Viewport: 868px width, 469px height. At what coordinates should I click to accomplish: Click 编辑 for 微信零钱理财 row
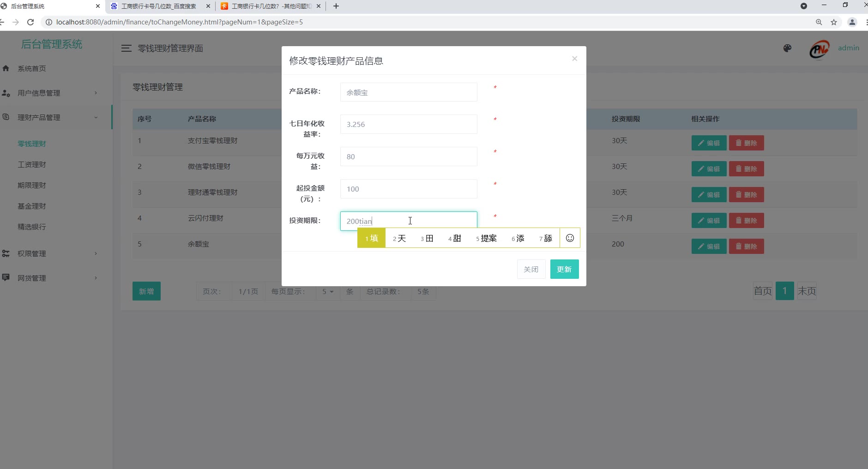709,169
